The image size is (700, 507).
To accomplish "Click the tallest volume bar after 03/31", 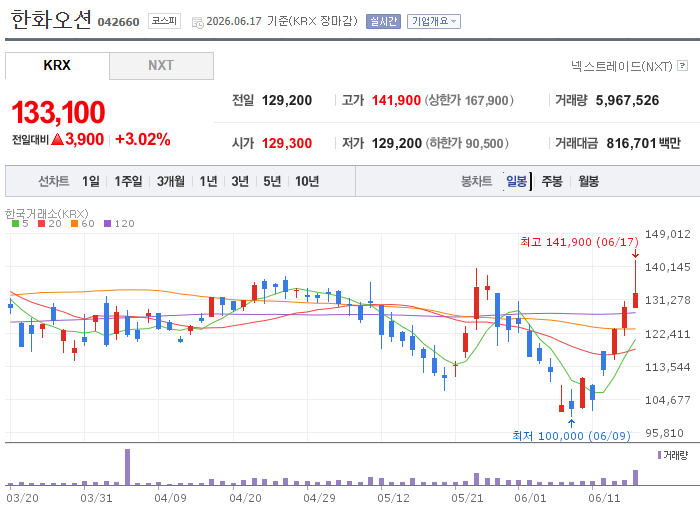I will point(127,467).
